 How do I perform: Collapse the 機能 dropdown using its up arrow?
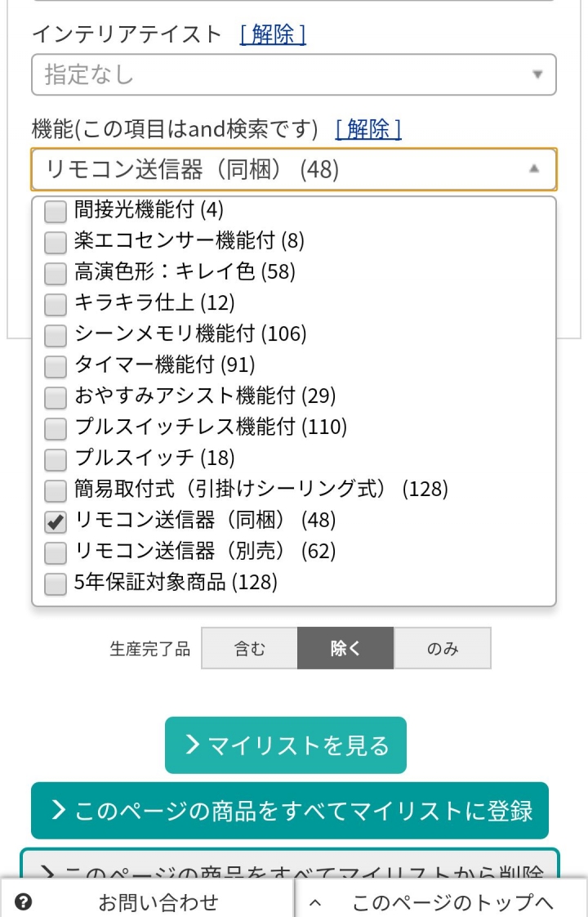click(533, 169)
